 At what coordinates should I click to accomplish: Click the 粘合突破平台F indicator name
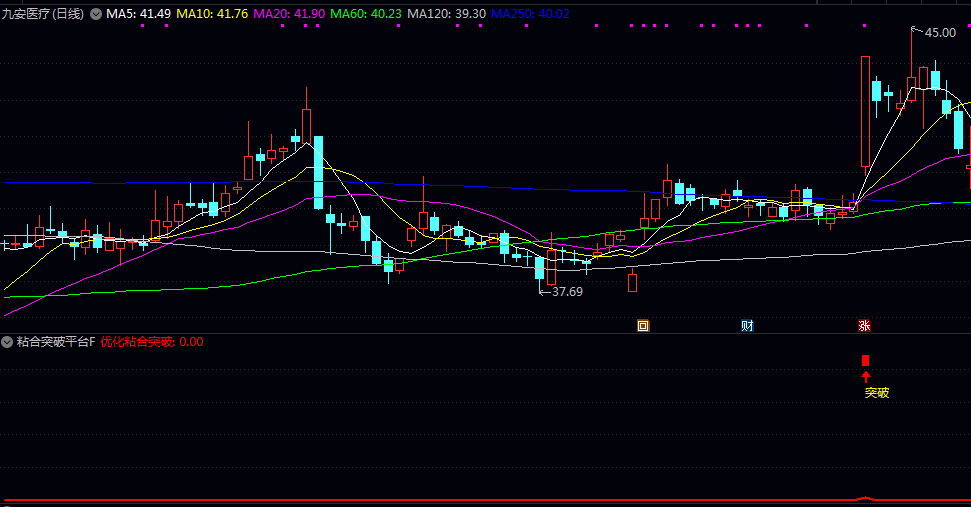tap(56, 342)
